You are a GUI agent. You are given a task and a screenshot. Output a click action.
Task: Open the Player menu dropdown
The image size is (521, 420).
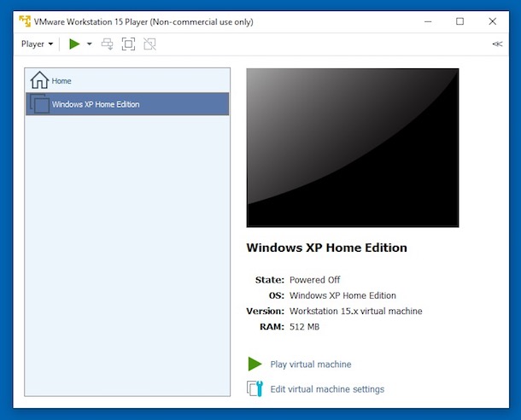point(37,44)
